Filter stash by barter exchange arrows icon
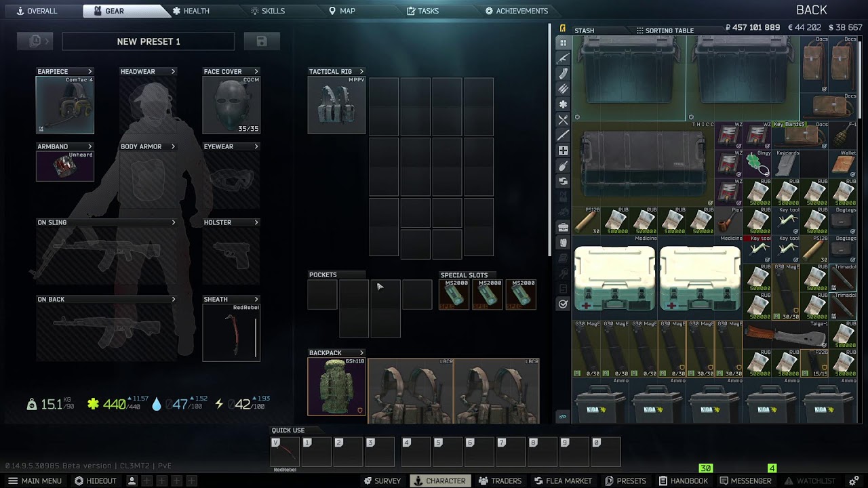 point(563,182)
